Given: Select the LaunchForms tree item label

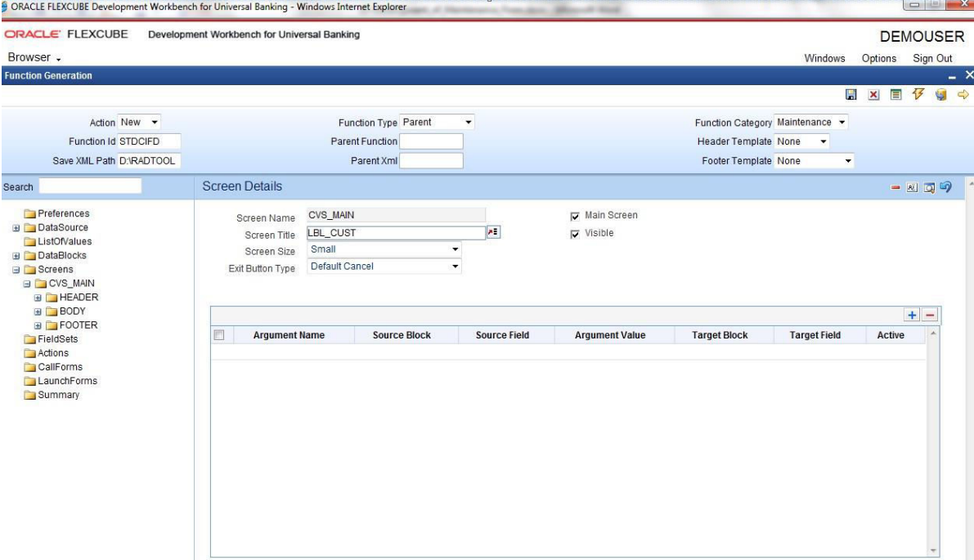Looking at the screenshot, I should [x=68, y=381].
